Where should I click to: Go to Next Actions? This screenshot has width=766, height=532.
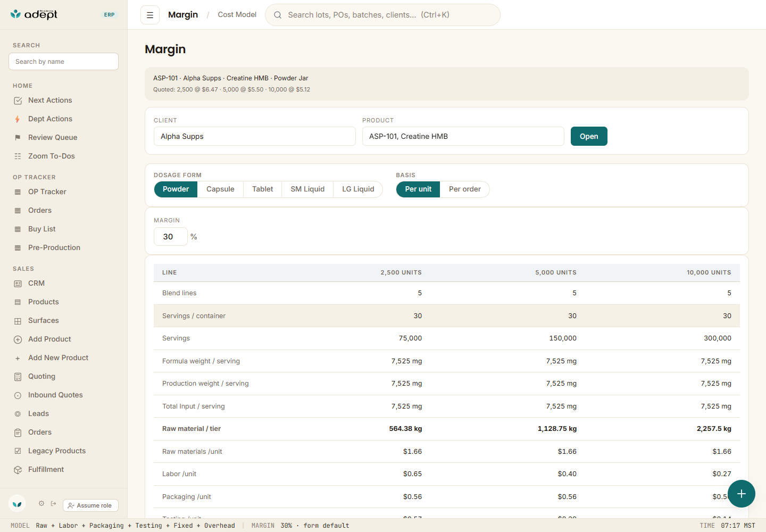[x=50, y=101]
